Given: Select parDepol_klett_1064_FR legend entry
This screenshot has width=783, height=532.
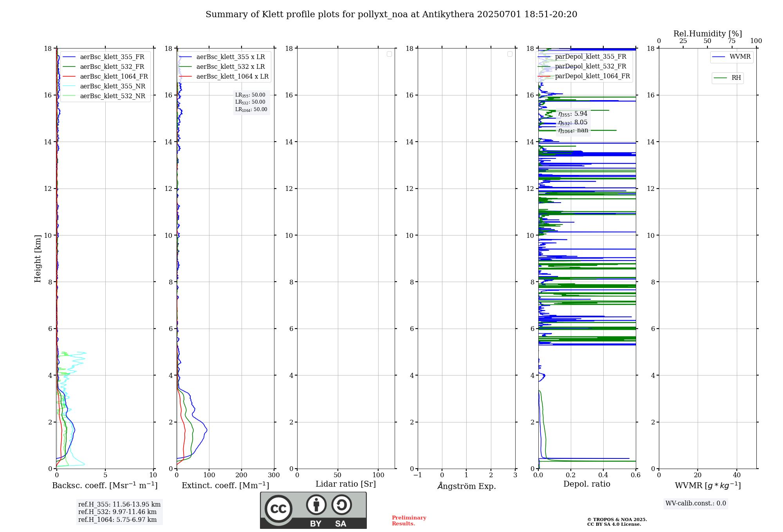Looking at the screenshot, I should point(584,76).
